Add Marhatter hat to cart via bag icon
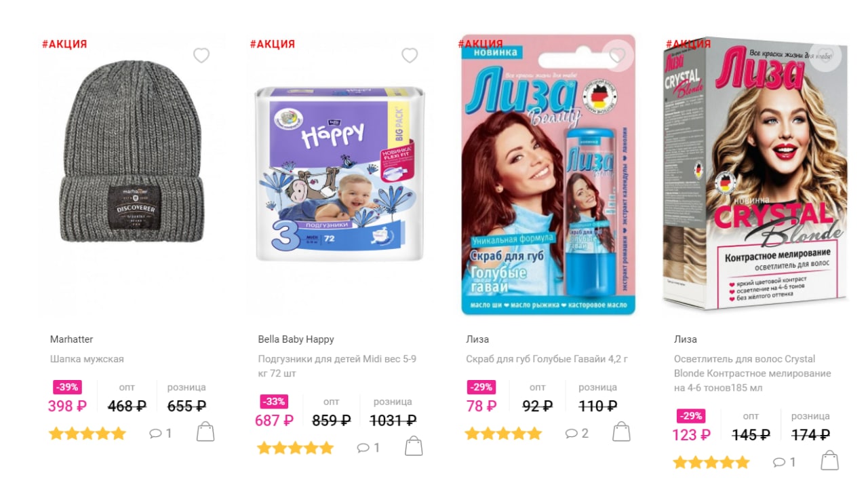868x494 pixels. (205, 432)
